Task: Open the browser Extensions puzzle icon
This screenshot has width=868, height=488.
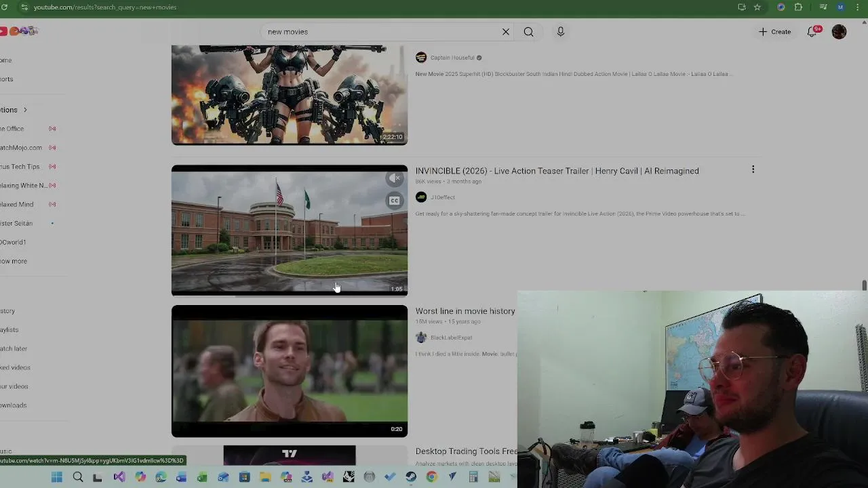Action: click(x=798, y=7)
